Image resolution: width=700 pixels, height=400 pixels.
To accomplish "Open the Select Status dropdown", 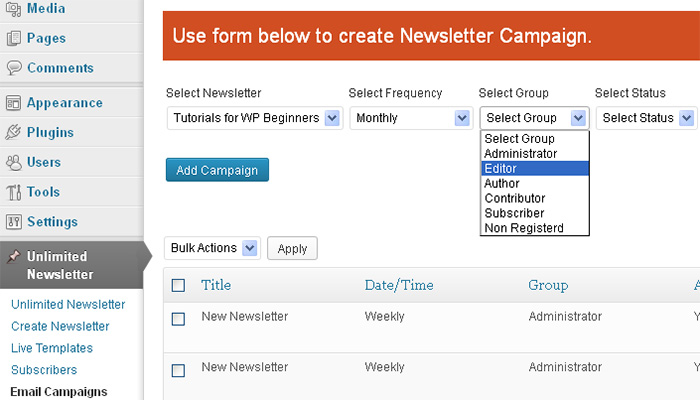I will click(x=646, y=118).
